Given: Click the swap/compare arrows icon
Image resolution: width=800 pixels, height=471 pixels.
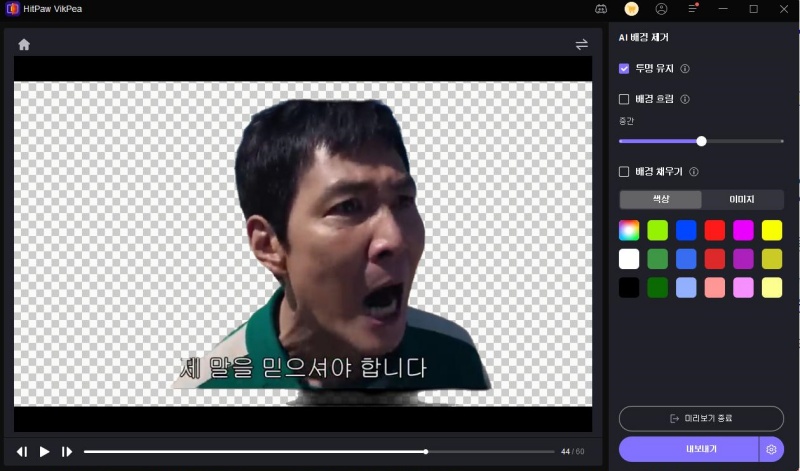Looking at the screenshot, I should (x=581, y=44).
